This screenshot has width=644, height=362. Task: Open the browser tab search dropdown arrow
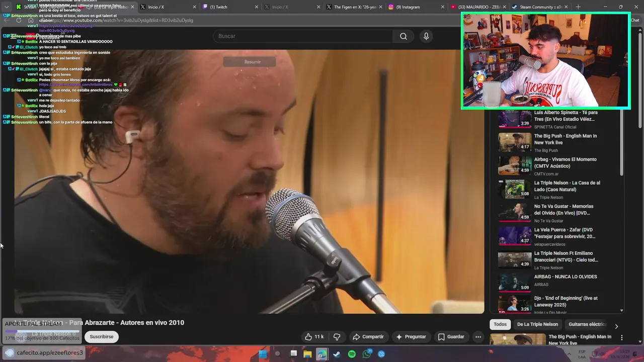coord(6,7)
